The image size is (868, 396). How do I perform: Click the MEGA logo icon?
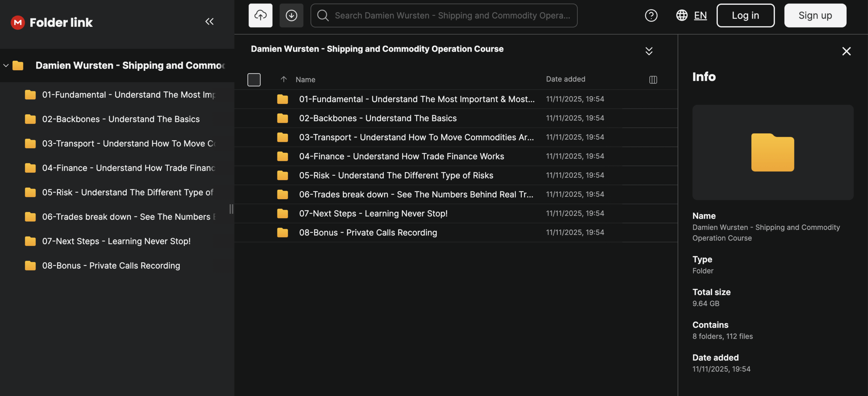coord(18,22)
